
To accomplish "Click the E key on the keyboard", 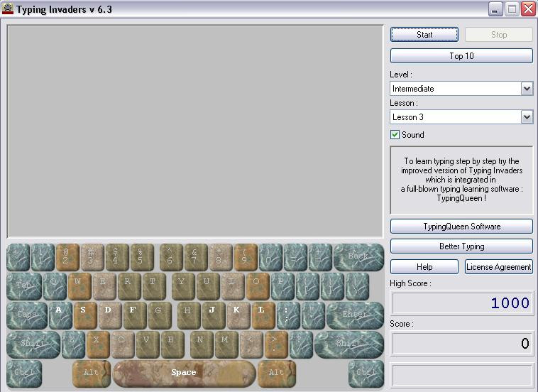I will coord(104,287).
